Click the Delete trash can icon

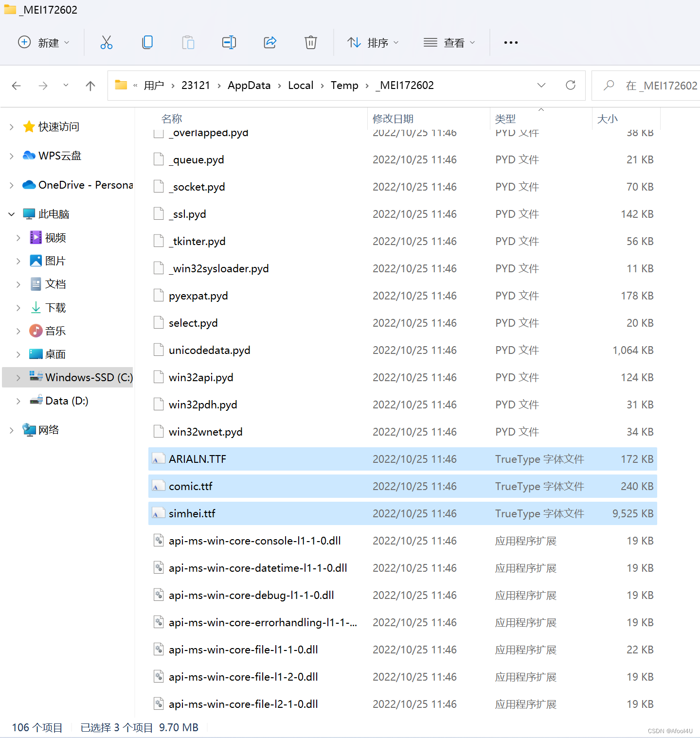pos(310,43)
